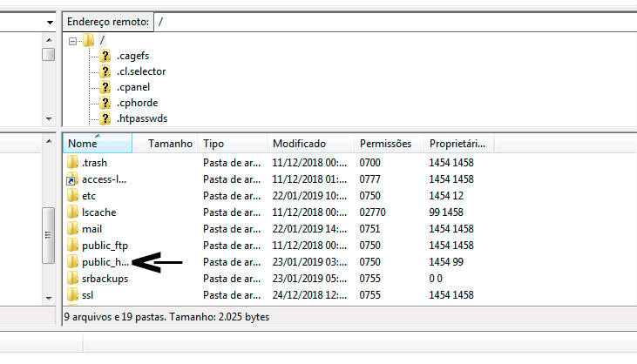Viewport: 637px width, 364px height.
Task: Click the .trash folder icon
Action: point(73,163)
